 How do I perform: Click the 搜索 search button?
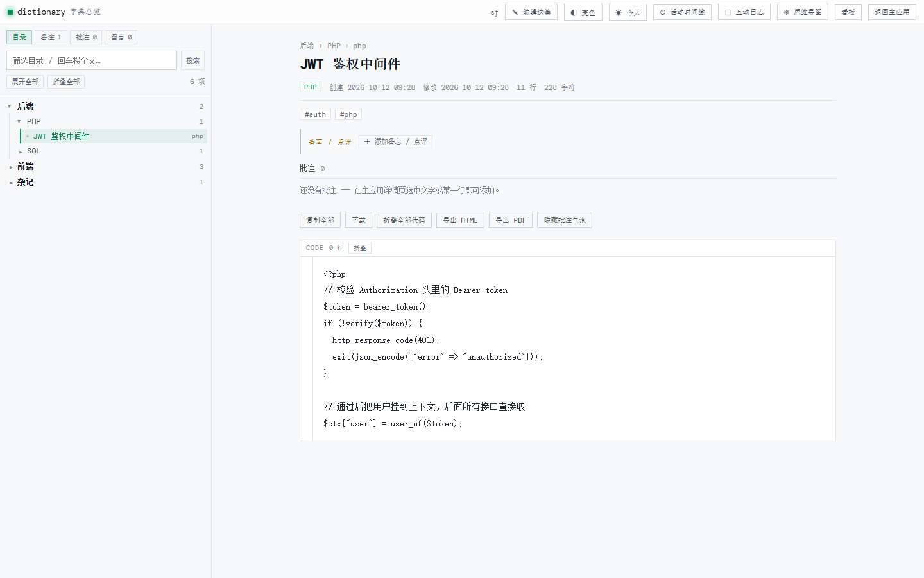click(193, 60)
